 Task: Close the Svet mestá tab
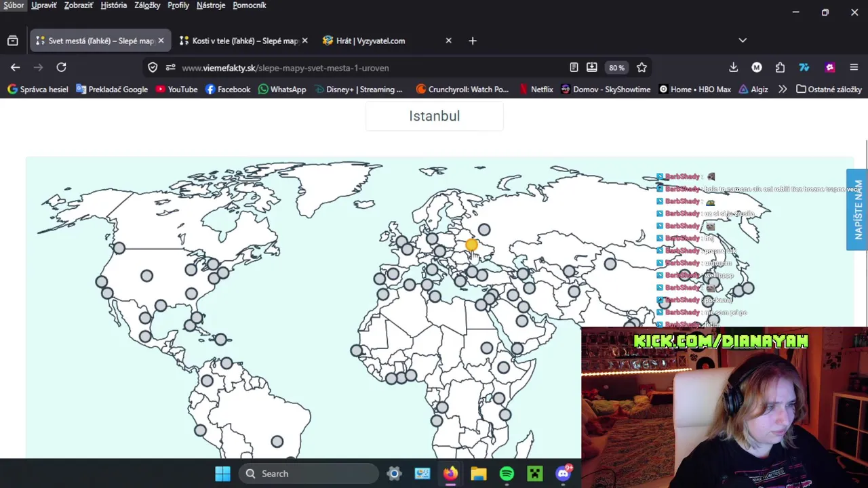(x=161, y=41)
